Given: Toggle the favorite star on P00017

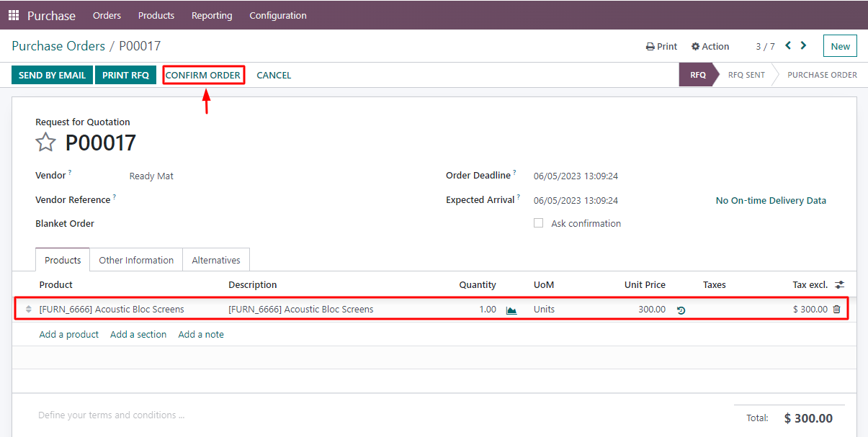Looking at the screenshot, I should pyautogui.click(x=45, y=142).
